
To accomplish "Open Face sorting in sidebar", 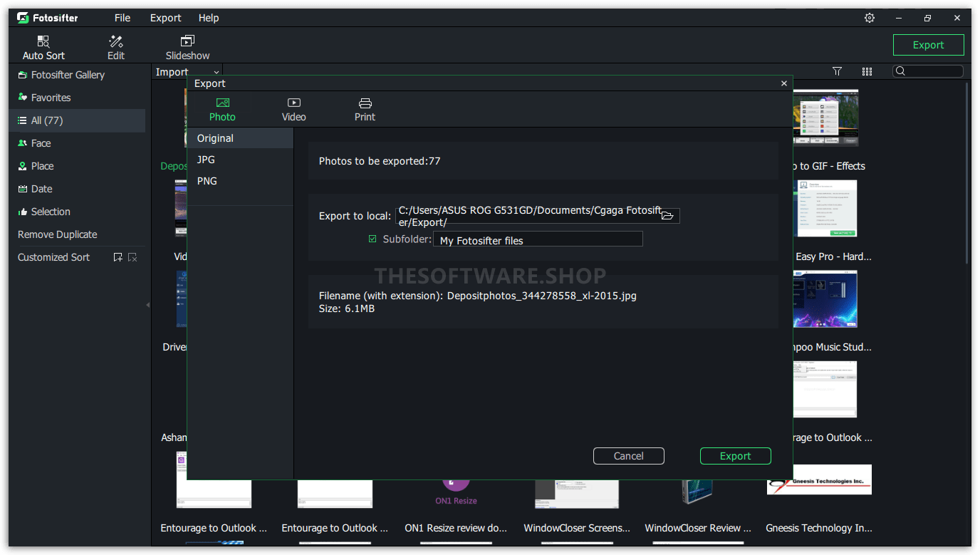I will [x=77, y=143].
